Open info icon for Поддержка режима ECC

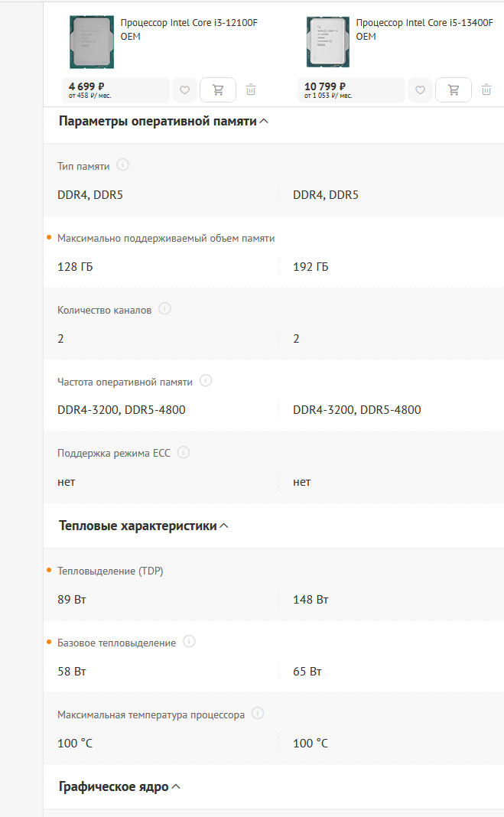[184, 452]
